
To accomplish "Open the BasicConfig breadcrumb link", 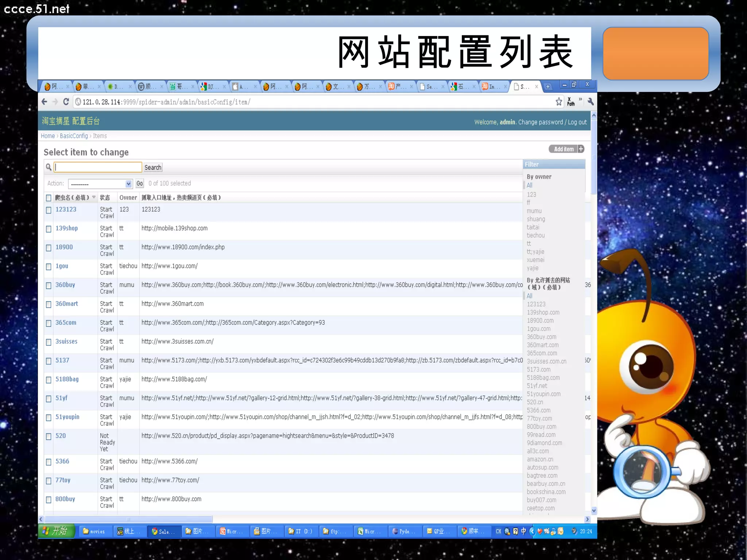I will (74, 136).
